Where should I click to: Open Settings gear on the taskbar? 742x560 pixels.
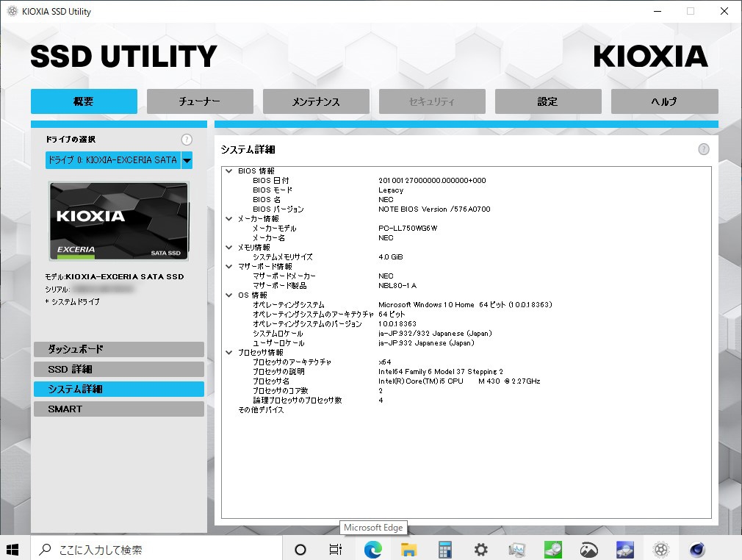click(480, 550)
